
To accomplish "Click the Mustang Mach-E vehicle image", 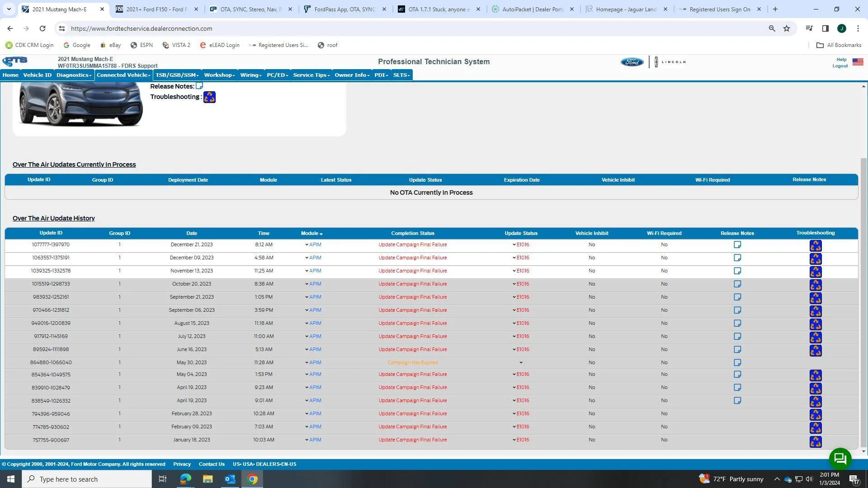I will tap(81, 104).
